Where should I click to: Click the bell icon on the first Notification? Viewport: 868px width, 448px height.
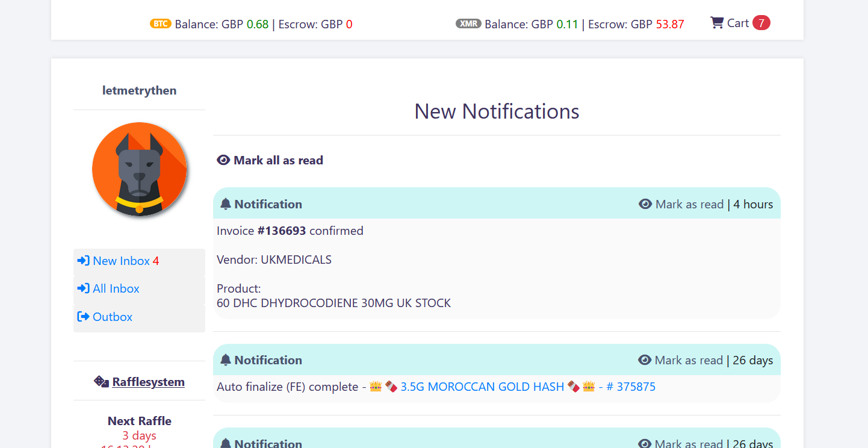225,204
